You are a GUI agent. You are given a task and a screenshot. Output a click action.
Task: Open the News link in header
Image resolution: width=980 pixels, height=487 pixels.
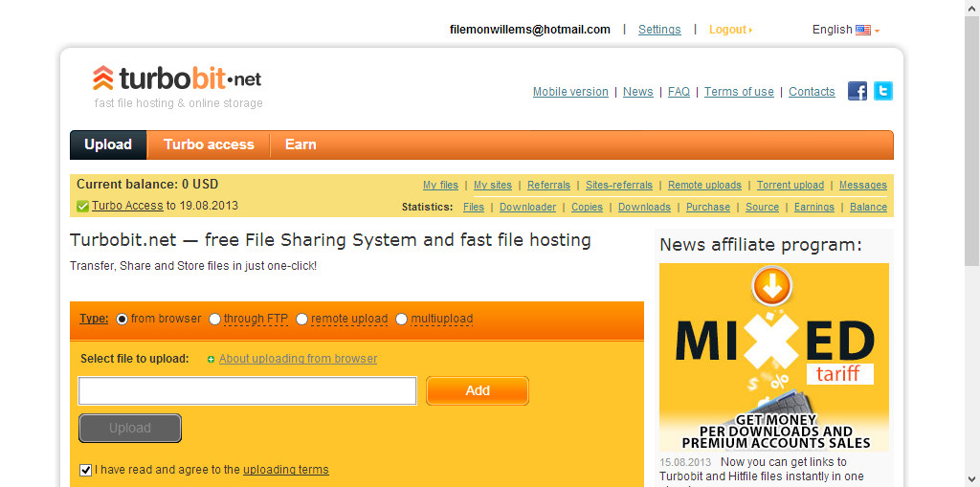tap(638, 92)
